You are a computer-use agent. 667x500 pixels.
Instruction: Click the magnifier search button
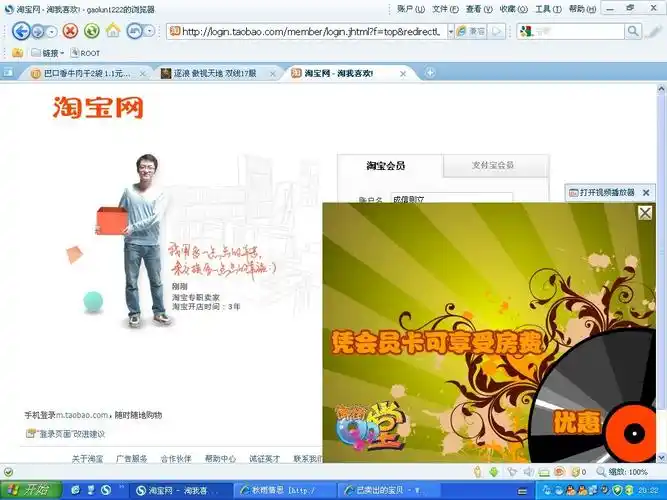point(633,31)
